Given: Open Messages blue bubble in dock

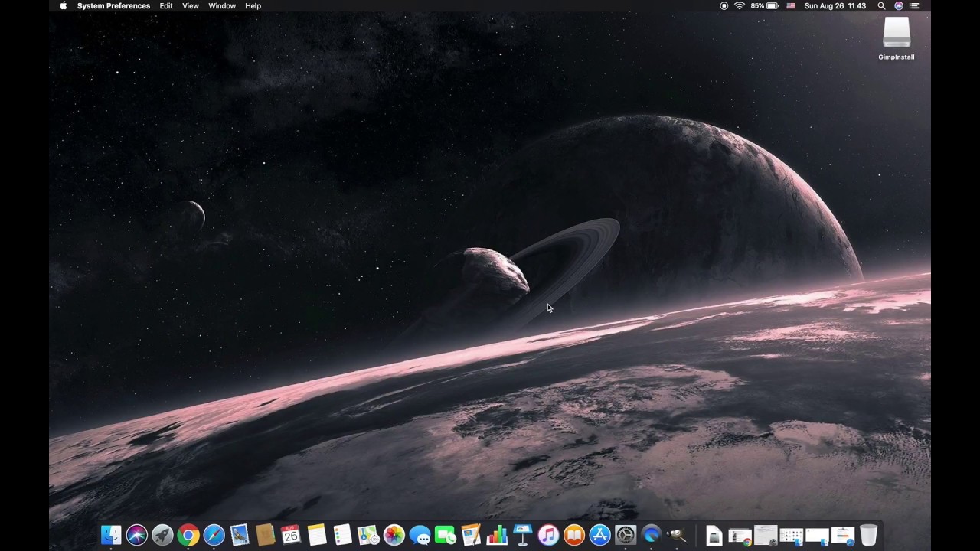Looking at the screenshot, I should tap(420, 535).
